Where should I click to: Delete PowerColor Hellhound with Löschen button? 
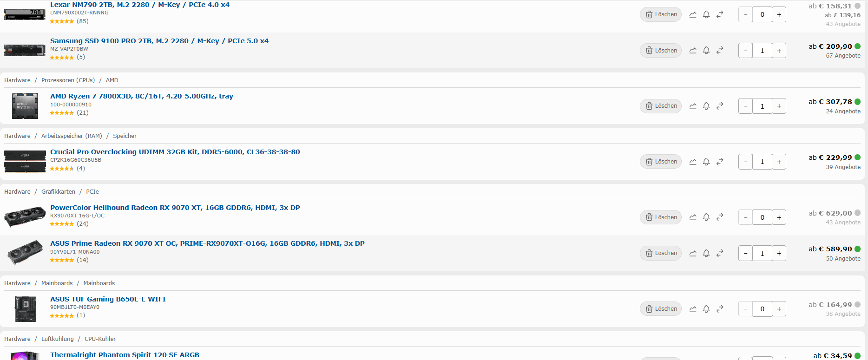tap(661, 217)
